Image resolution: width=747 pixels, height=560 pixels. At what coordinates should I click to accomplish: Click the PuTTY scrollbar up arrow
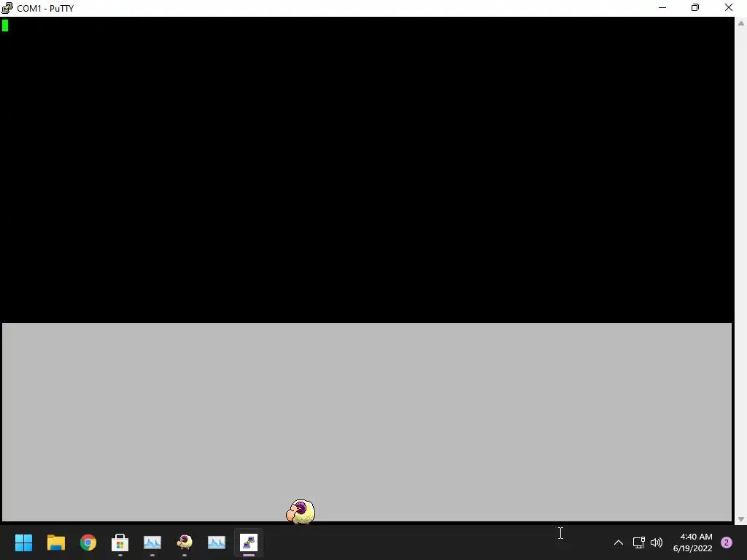coord(741,23)
